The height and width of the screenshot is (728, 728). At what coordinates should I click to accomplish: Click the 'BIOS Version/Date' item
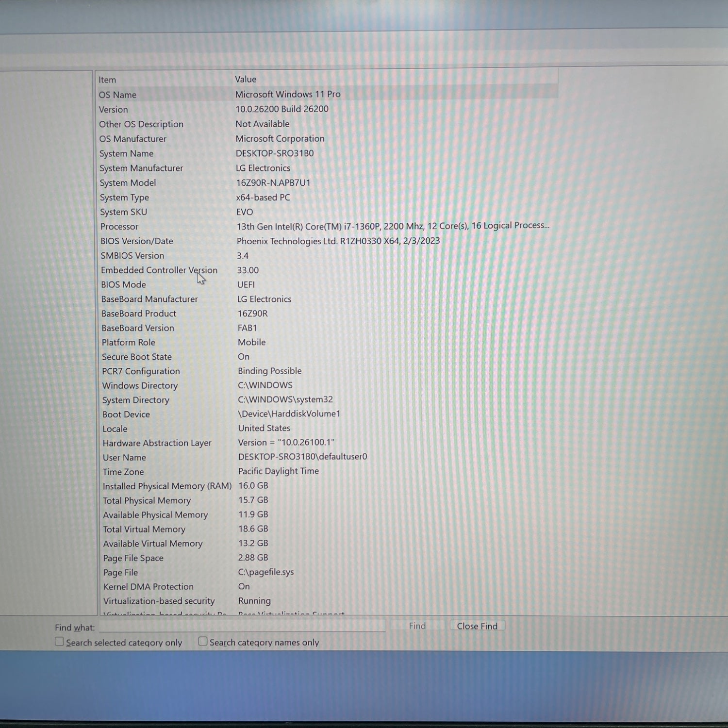pos(136,241)
